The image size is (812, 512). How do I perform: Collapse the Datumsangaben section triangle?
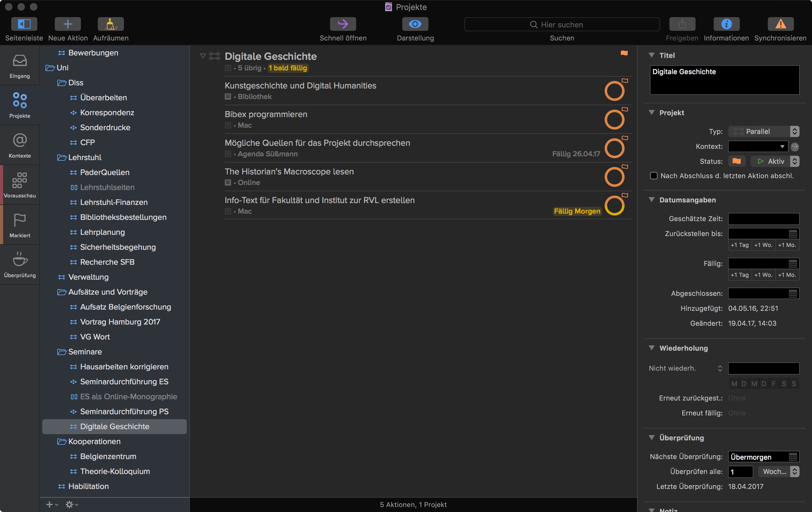pyautogui.click(x=651, y=200)
